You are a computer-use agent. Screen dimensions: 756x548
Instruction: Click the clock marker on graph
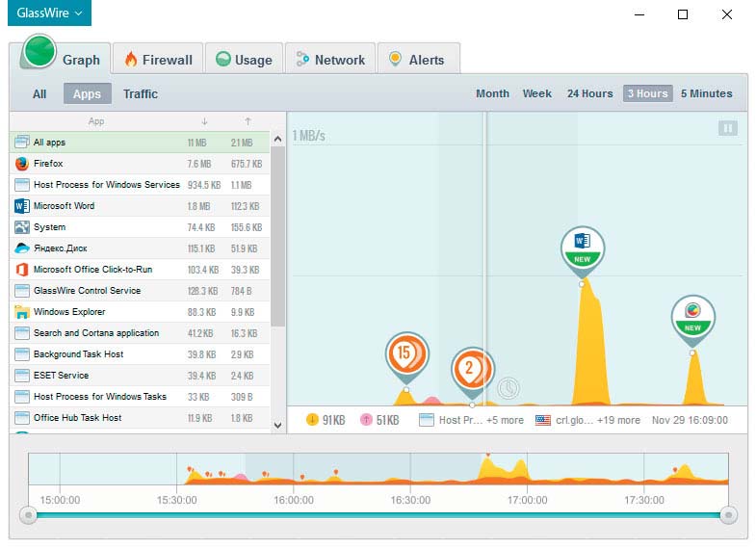click(x=508, y=388)
